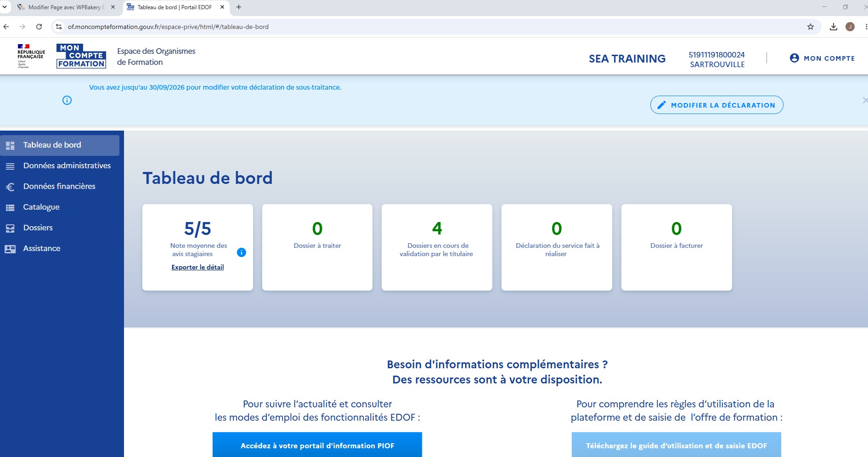868x457 pixels.
Task: Close the subcontracting banner
Action: pos(865,100)
